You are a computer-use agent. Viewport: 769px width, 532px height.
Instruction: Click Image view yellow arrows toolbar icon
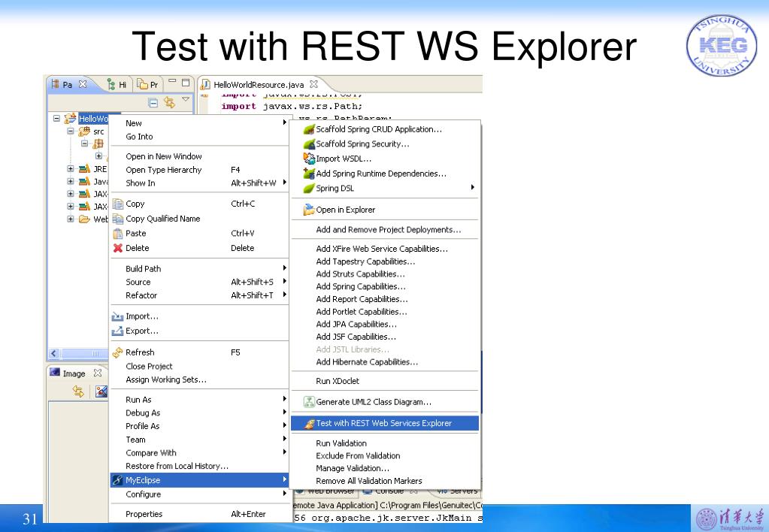pos(78,391)
